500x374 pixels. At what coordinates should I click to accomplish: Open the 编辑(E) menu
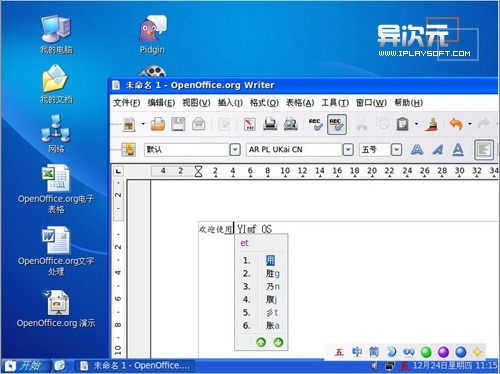click(161, 102)
